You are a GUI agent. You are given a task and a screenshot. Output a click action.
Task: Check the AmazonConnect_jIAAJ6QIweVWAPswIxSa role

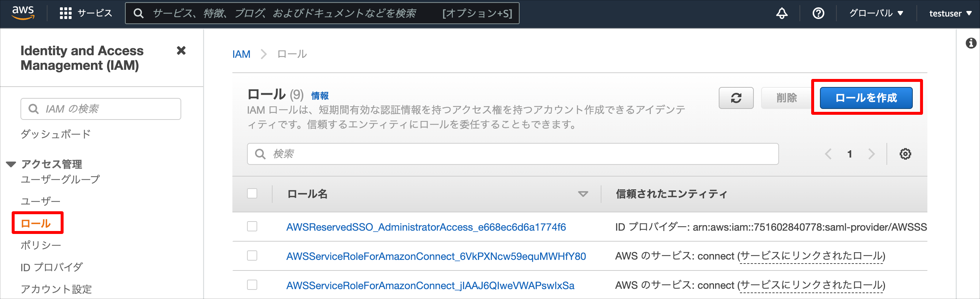(x=252, y=284)
